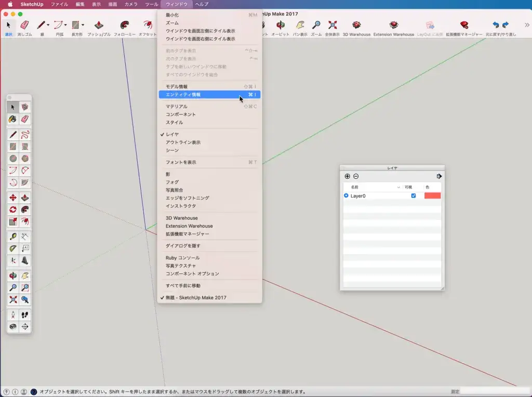
Task: Activate the Scale tool
Action: click(13, 221)
